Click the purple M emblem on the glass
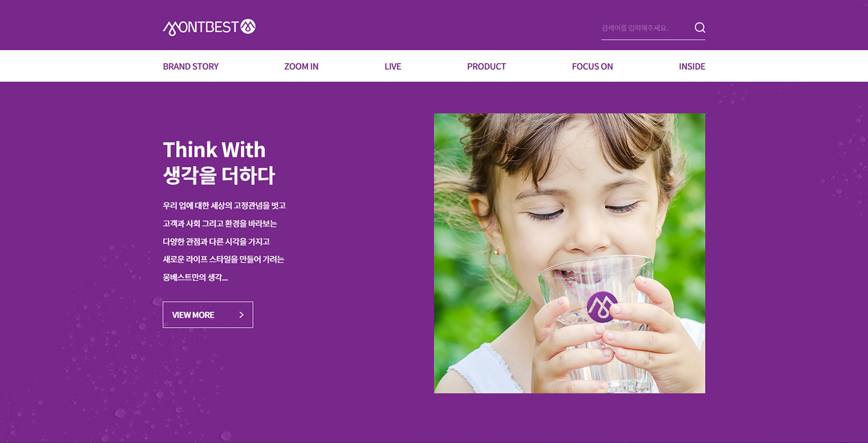The width and height of the screenshot is (868, 443). [x=602, y=307]
